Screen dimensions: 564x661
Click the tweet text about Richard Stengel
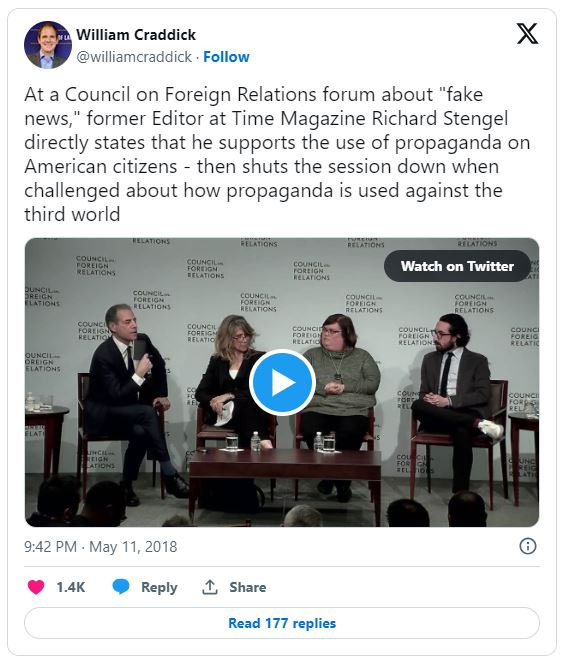[277, 154]
